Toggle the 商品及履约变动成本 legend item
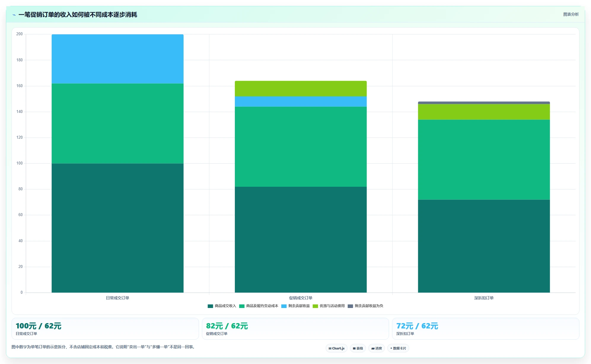Screen dimensions: 591x364 [x=259, y=306]
